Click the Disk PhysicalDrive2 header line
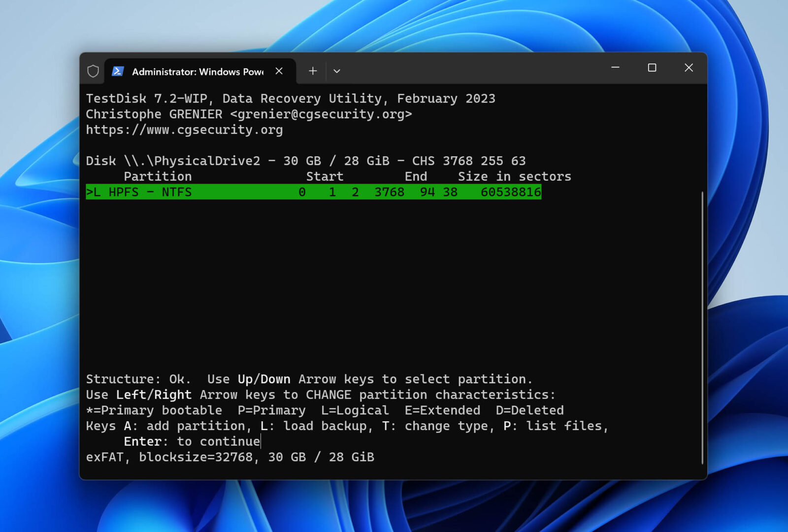This screenshot has width=788, height=532. [x=305, y=161]
